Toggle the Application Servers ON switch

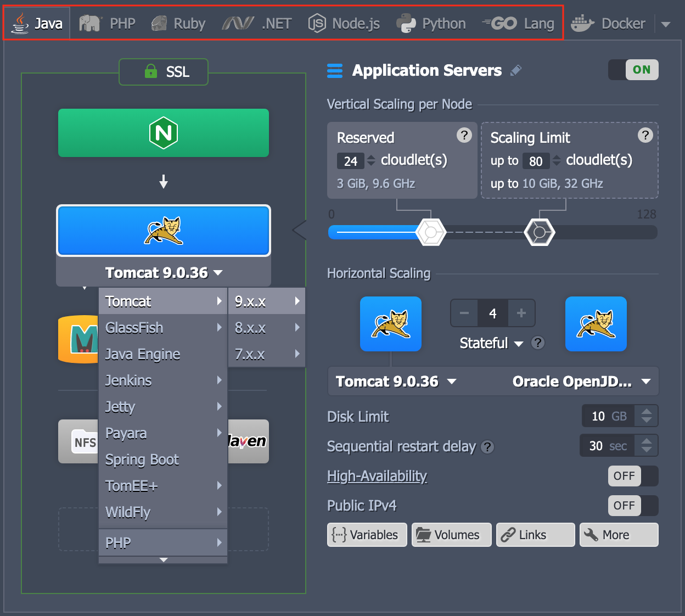point(633,70)
